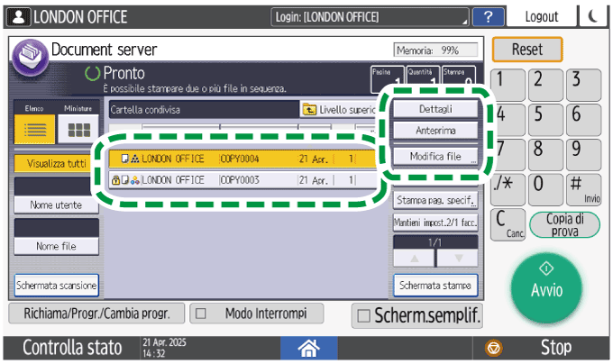Screen dimensions: 613x364
Task: Tap the Home icon in bottom bar
Action: [x=308, y=348]
